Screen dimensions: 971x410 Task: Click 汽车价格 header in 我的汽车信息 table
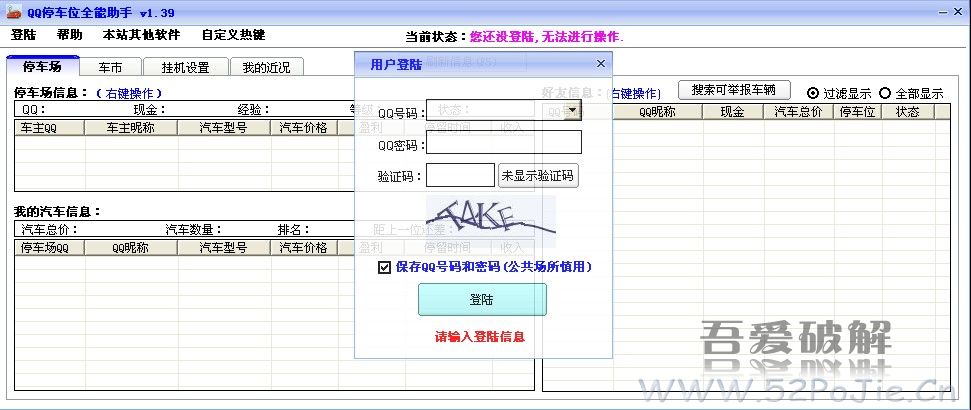[x=305, y=248]
